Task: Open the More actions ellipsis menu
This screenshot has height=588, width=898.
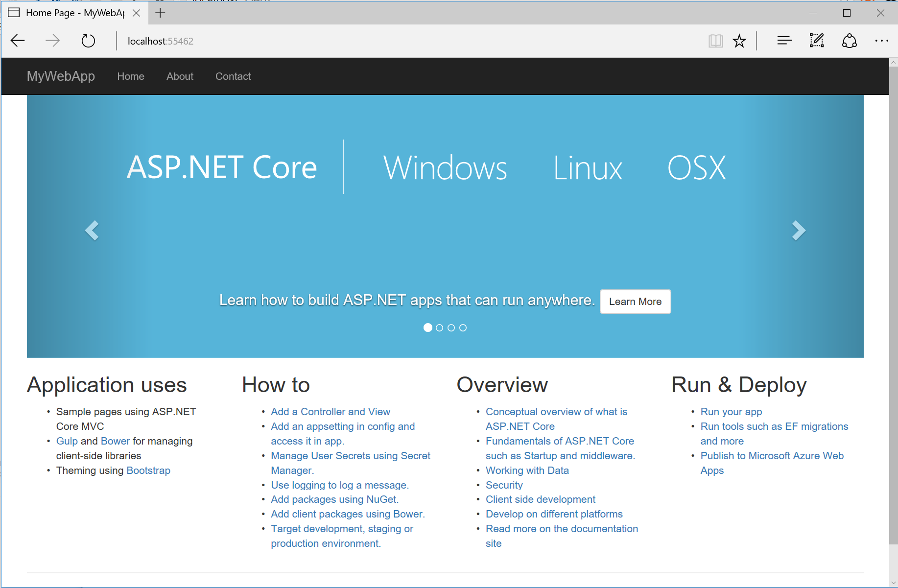Action: tap(881, 41)
